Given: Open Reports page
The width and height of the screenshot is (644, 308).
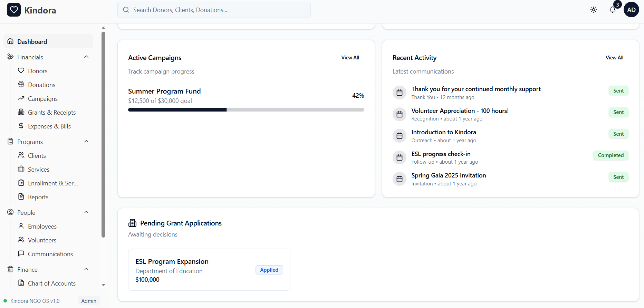Looking at the screenshot, I should click(x=38, y=197).
